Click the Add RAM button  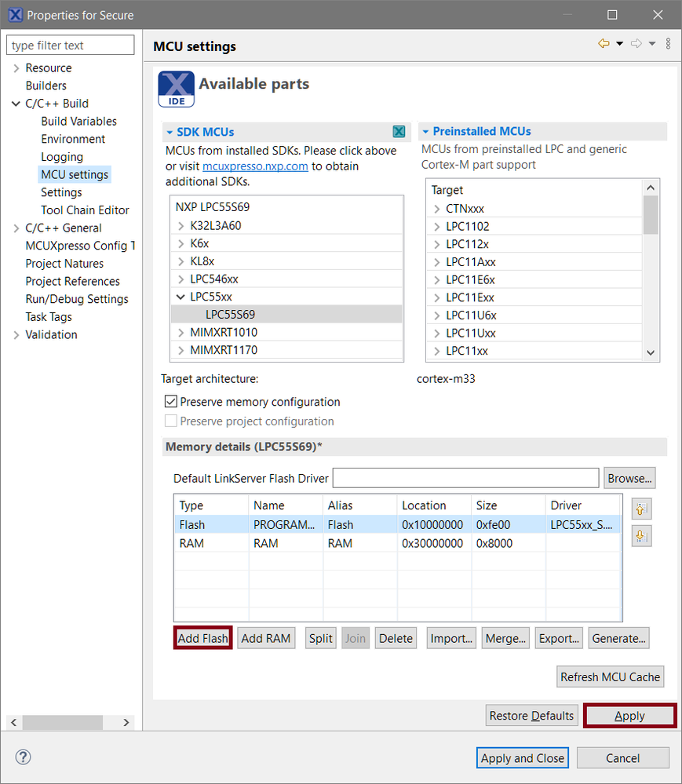[x=266, y=638]
